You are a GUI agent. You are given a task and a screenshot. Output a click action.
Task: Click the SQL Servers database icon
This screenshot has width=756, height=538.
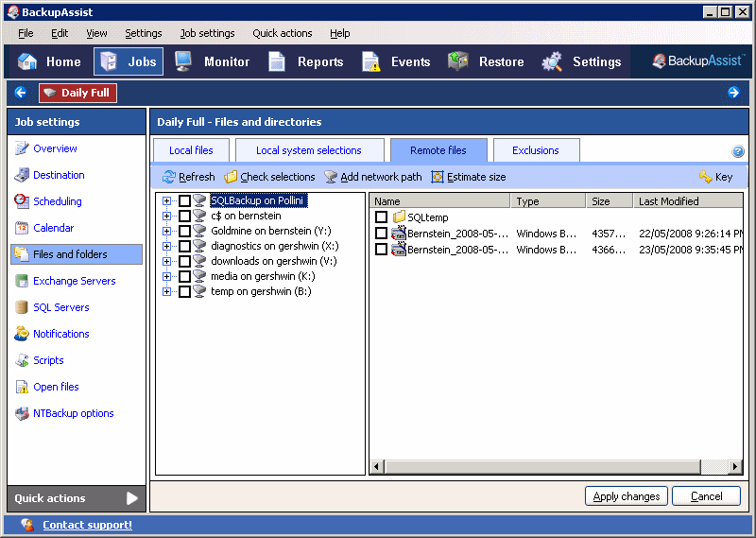pos(22,307)
